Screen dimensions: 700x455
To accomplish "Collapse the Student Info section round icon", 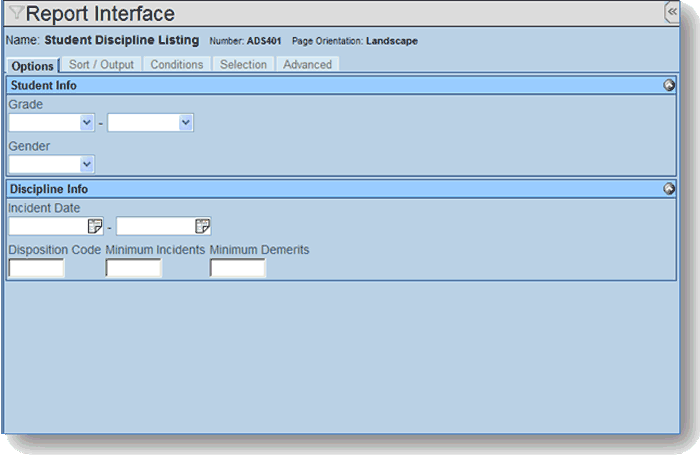I will (x=669, y=85).
